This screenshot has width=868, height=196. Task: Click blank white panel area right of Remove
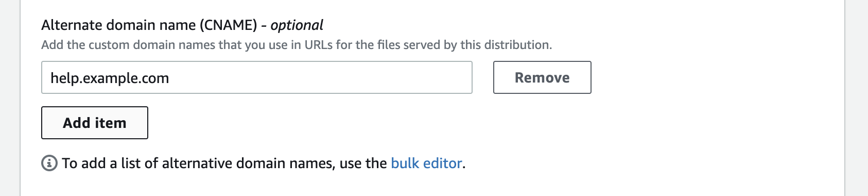pyautogui.click(x=716, y=77)
